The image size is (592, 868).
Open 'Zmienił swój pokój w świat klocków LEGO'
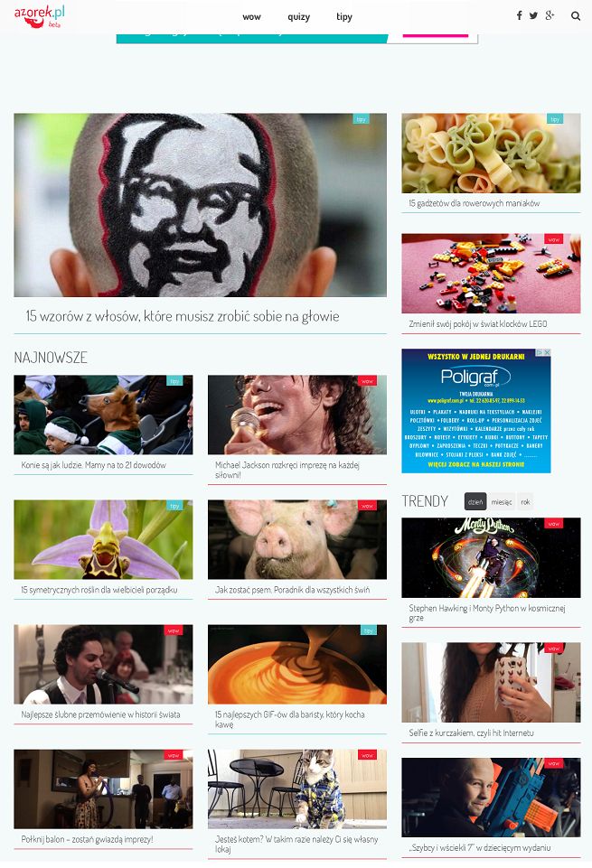[x=478, y=324]
